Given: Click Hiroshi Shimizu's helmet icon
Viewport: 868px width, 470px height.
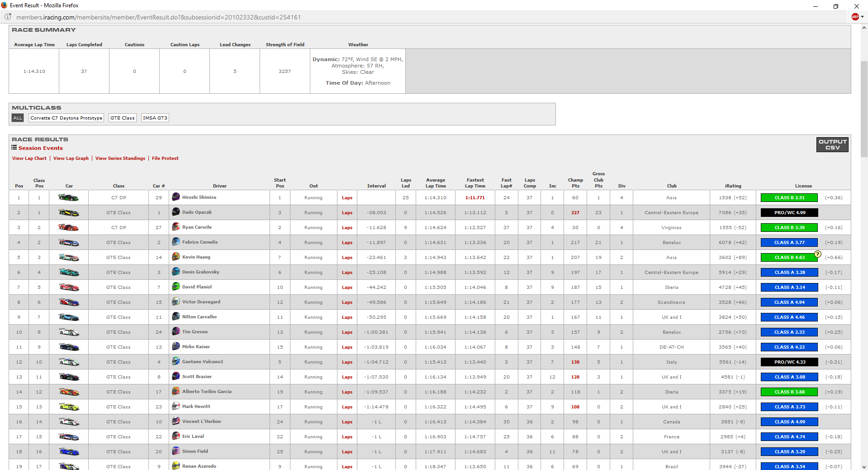Looking at the screenshot, I should (176, 197).
